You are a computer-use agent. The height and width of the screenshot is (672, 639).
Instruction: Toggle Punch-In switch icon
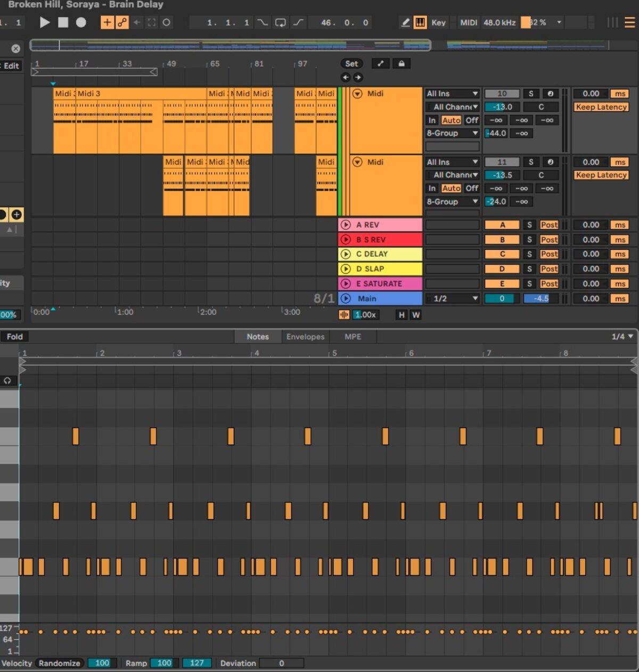[x=263, y=22]
